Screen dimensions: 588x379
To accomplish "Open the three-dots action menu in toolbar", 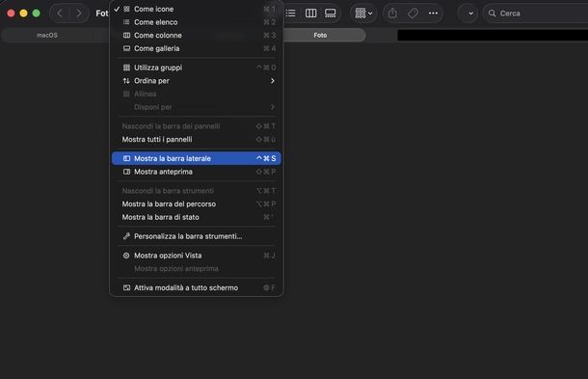I will click(x=433, y=14).
